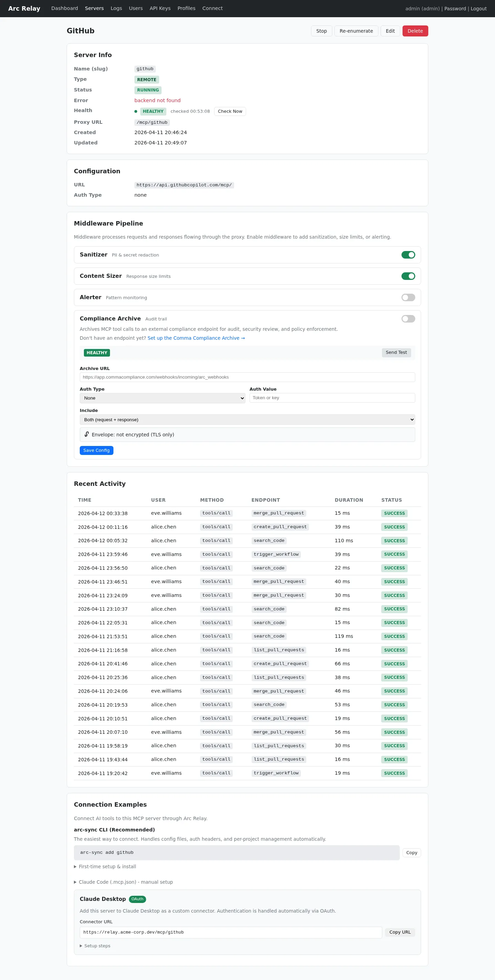Click the Arc Relay brand logo
Screen dimensions: 495x980
[x=24, y=8]
